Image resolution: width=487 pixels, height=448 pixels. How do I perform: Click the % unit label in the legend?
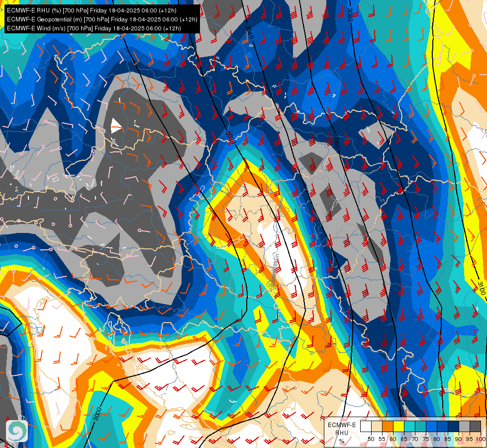342,441
